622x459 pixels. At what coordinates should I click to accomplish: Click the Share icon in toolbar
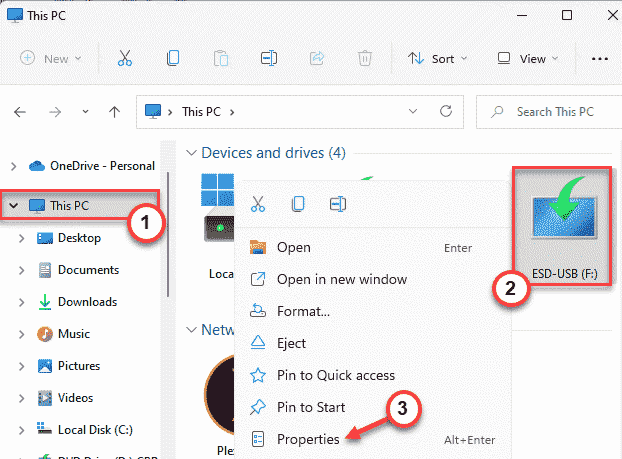tap(317, 58)
